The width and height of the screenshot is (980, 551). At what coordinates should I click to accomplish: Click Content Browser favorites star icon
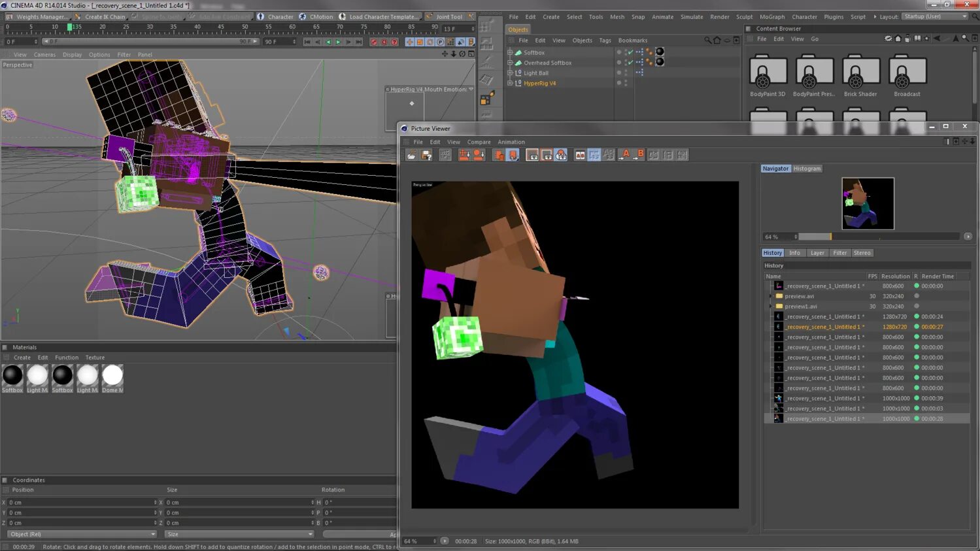926,39
